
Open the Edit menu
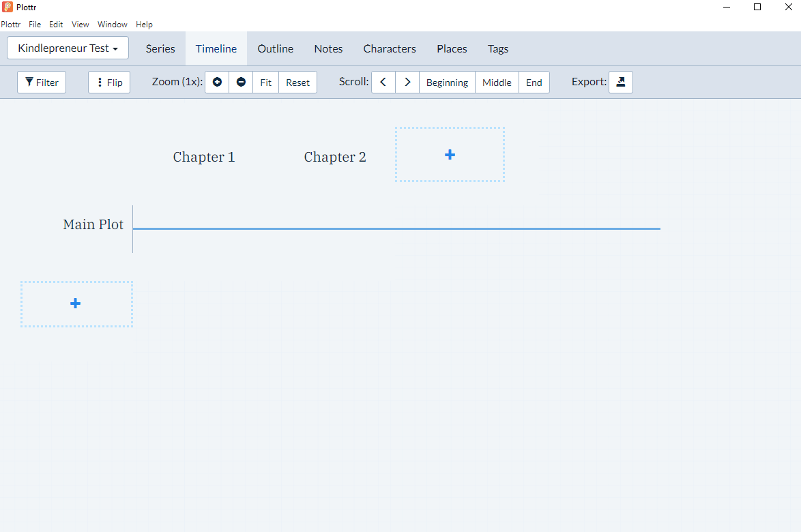(x=55, y=24)
